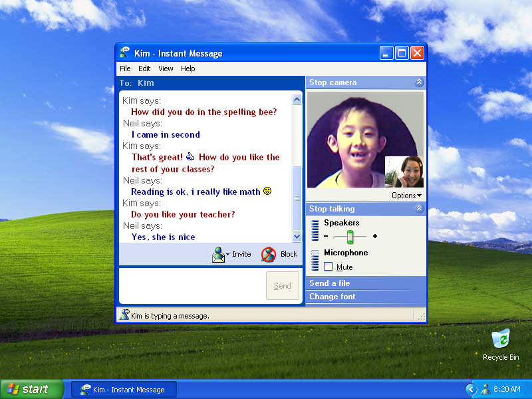
Task: Click the resize grip in the status bar
Action: pos(422,317)
